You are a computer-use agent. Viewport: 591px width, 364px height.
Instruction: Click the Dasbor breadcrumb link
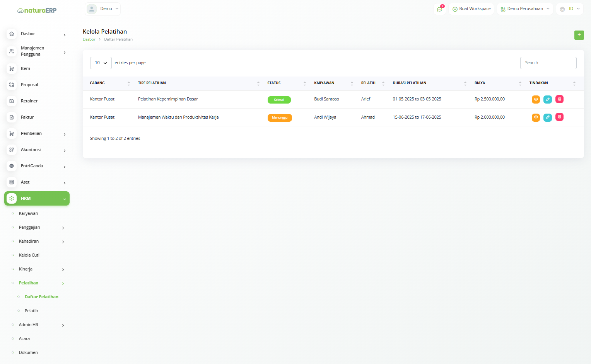point(89,39)
